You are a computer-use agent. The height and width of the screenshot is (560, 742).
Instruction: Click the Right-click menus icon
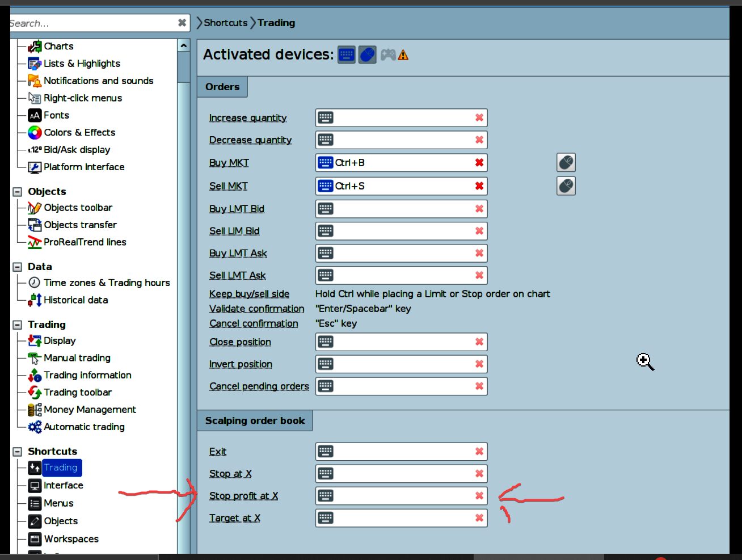coord(35,98)
